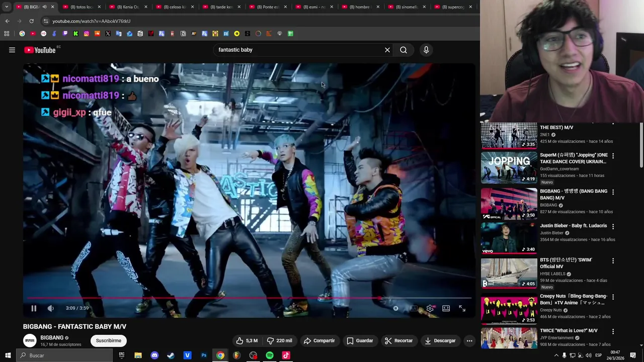Start voice search with microphone icon
644x362 pixels.
426,50
